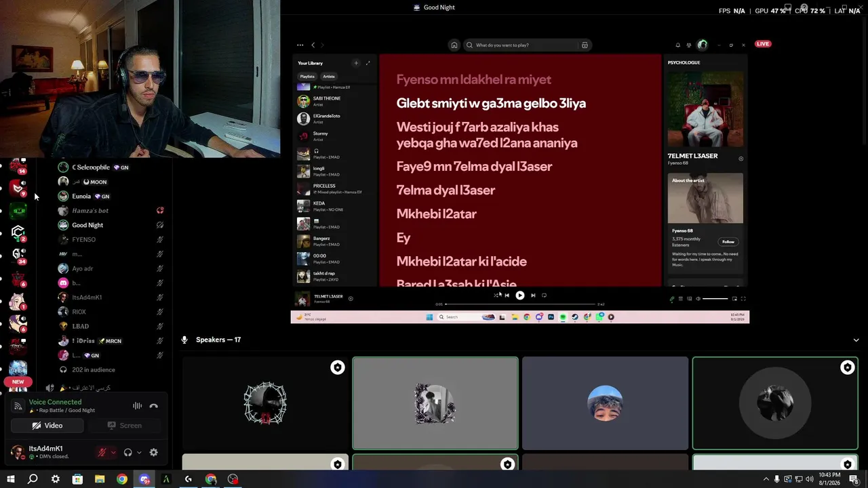
Task: Open the Discord server with badge 14
Action: click(x=18, y=165)
